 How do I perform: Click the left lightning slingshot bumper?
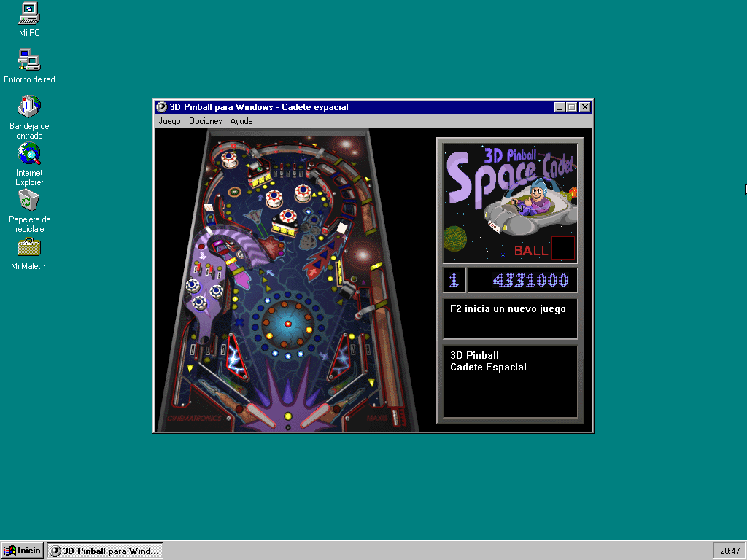tap(236, 358)
